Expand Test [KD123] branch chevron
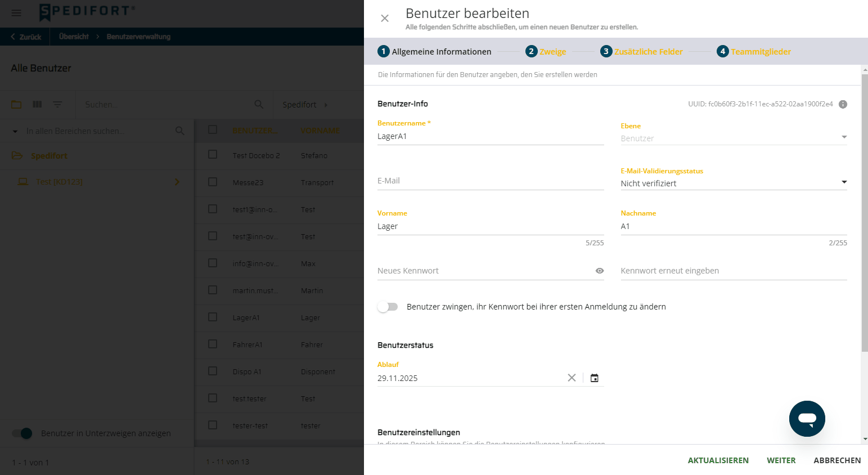 [177, 182]
